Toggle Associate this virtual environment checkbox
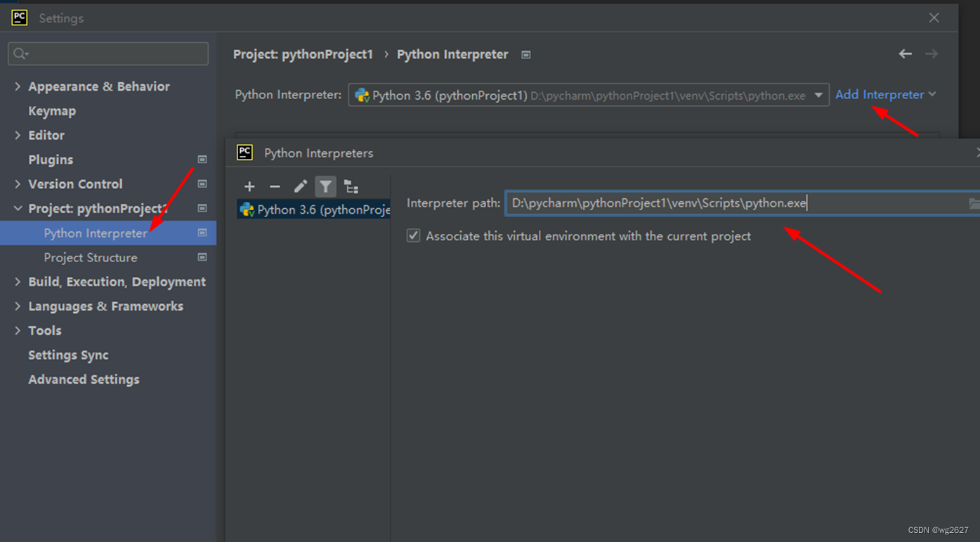This screenshot has height=542, width=980. coord(413,235)
